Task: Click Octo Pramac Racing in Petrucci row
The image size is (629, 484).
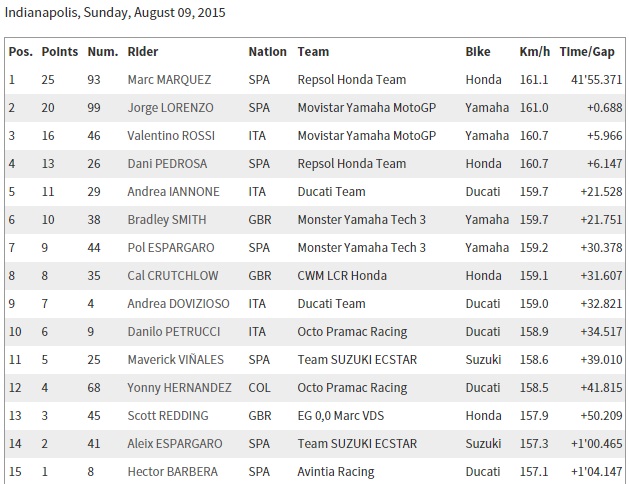Action: coord(352,332)
